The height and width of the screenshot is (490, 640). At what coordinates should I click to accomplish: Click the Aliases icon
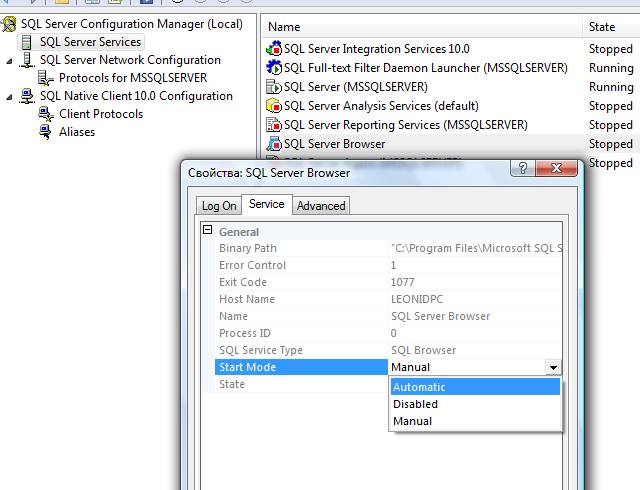pyautogui.click(x=45, y=132)
